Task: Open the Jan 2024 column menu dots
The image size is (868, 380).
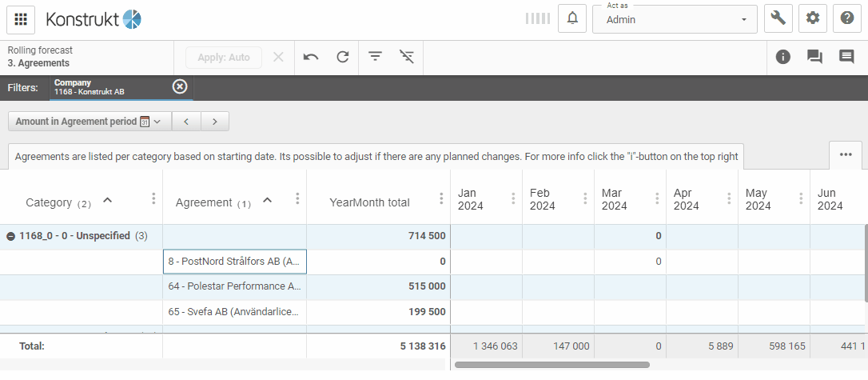Action: 513,198
